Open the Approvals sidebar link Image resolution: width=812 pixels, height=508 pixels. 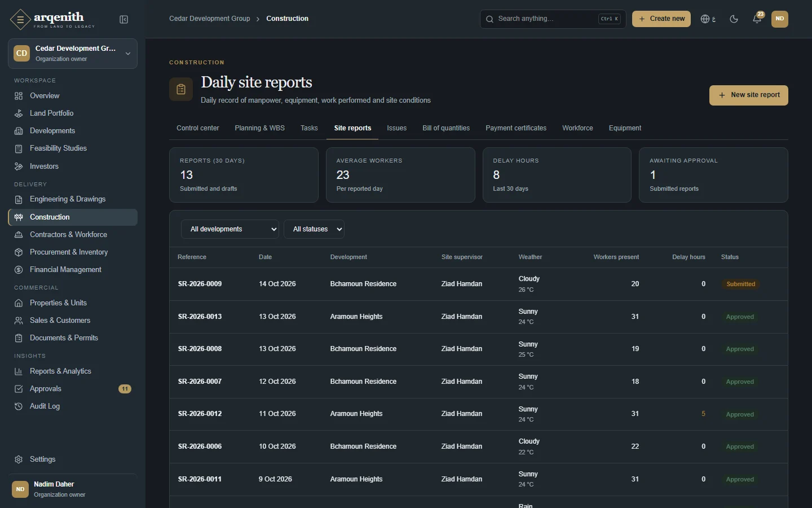tap(73, 389)
